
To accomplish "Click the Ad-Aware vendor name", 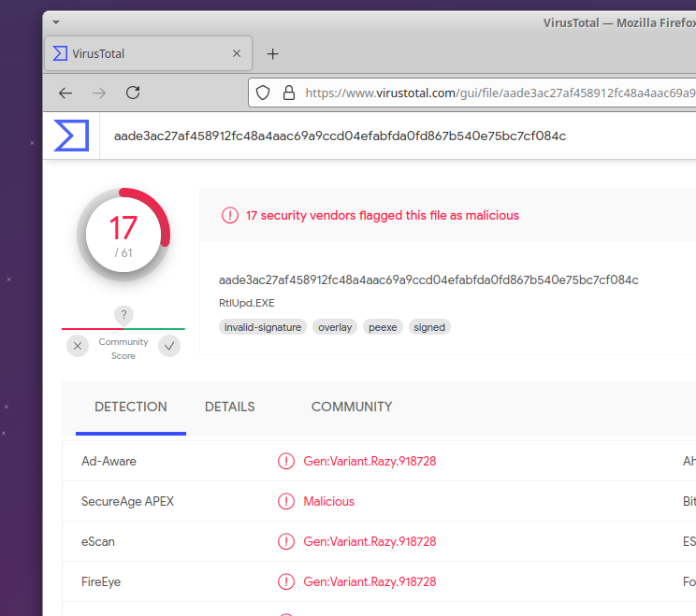I will coord(109,461).
